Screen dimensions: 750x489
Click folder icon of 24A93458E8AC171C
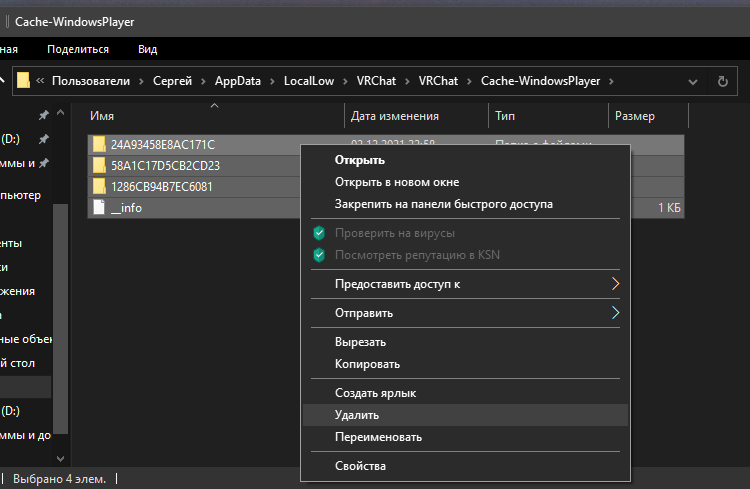coord(99,144)
